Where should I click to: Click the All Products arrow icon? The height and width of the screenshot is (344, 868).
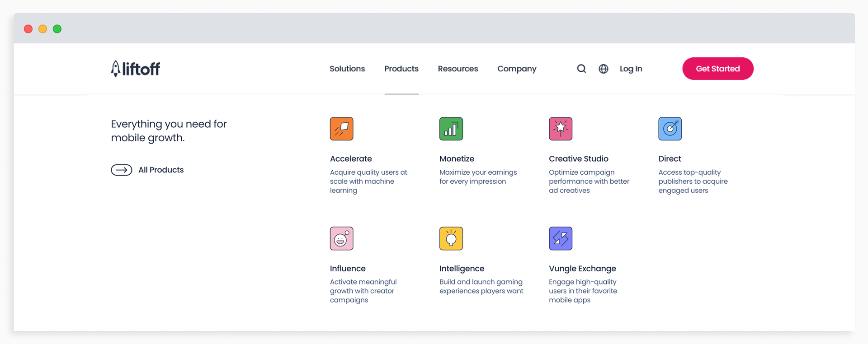pyautogui.click(x=122, y=170)
